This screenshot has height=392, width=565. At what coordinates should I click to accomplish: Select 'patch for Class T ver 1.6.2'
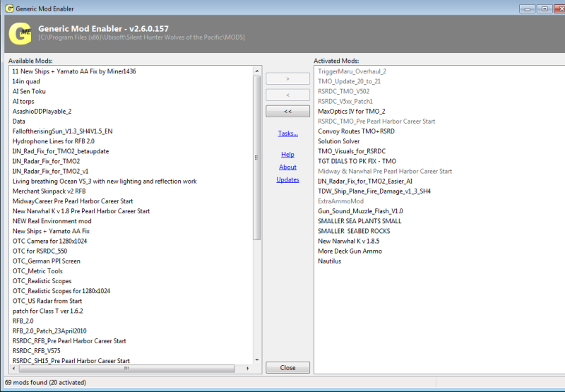[48, 311]
